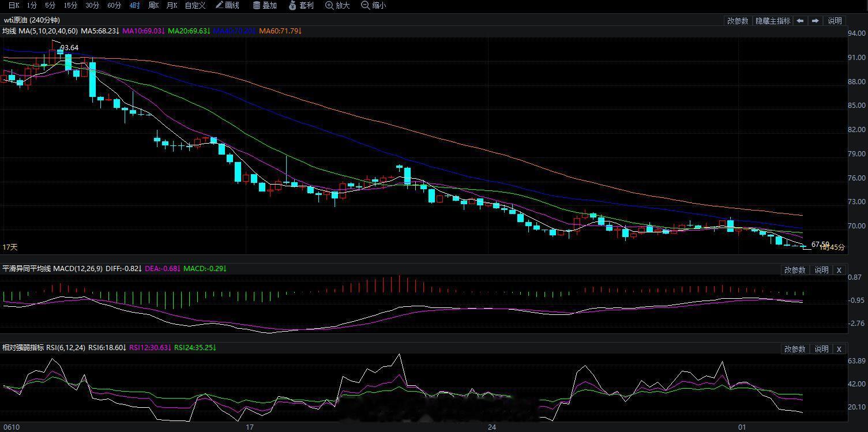Select the 60分 timeframe

click(x=114, y=5)
